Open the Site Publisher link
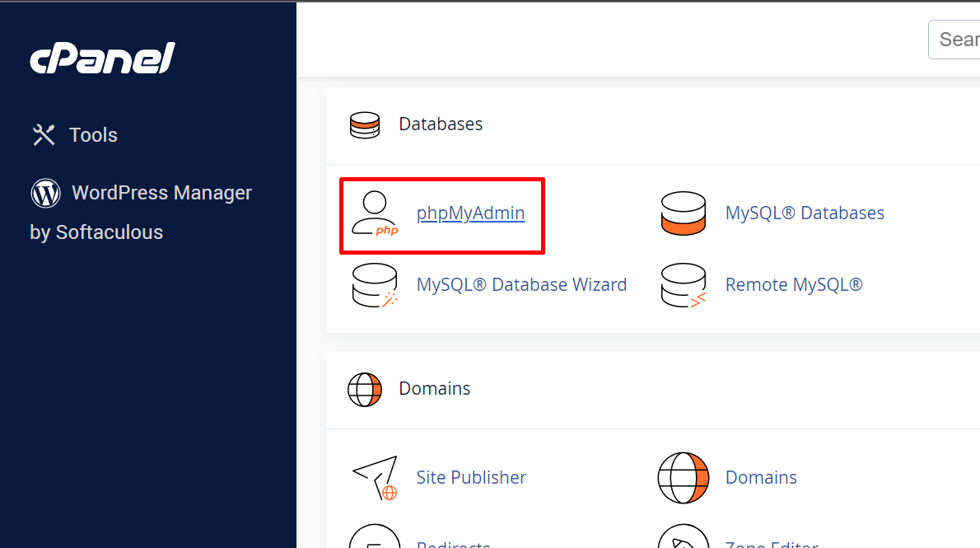Screen dimensions: 980x548 click(471, 477)
